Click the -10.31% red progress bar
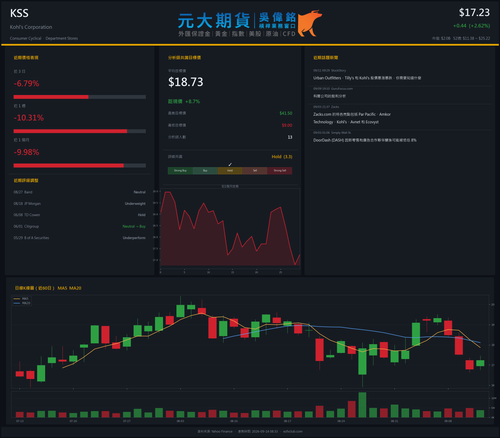Viewport: 500px width, 438px height. click(x=70, y=131)
